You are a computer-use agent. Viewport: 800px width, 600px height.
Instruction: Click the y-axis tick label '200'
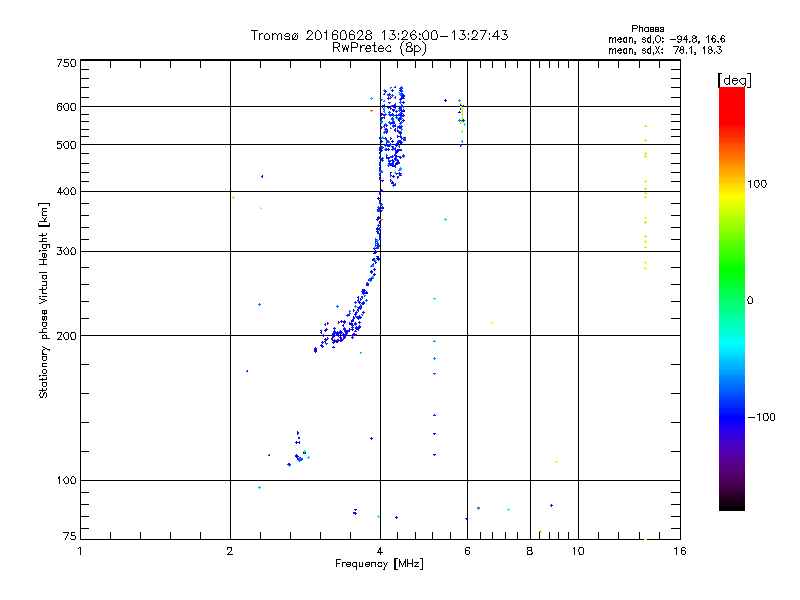pyautogui.click(x=66, y=336)
